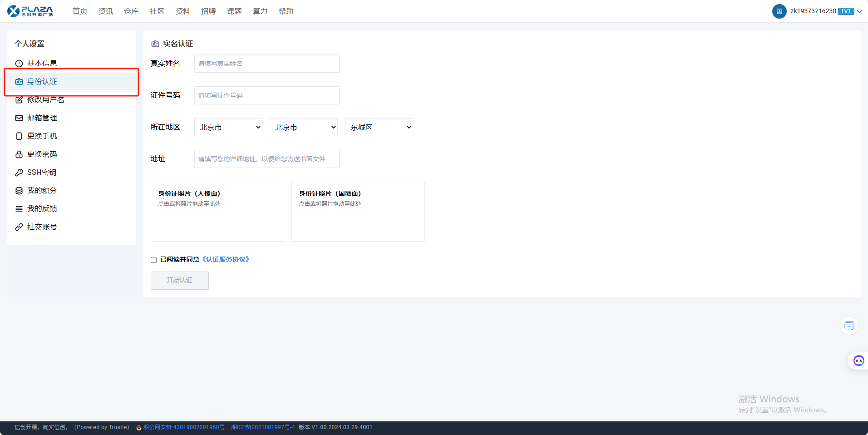This screenshot has width=868, height=435.
Task: Click the 我的积分 database icon
Action: point(19,191)
